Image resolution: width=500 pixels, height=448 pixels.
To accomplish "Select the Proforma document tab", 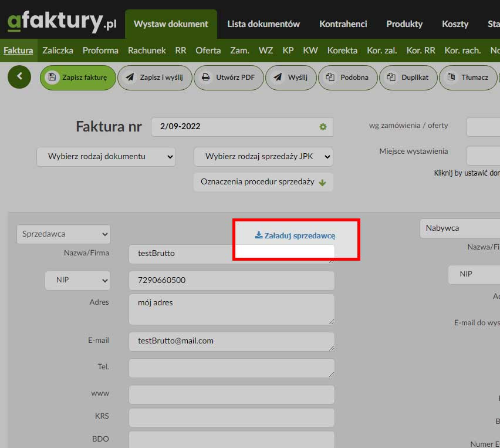I will point(100,50).
